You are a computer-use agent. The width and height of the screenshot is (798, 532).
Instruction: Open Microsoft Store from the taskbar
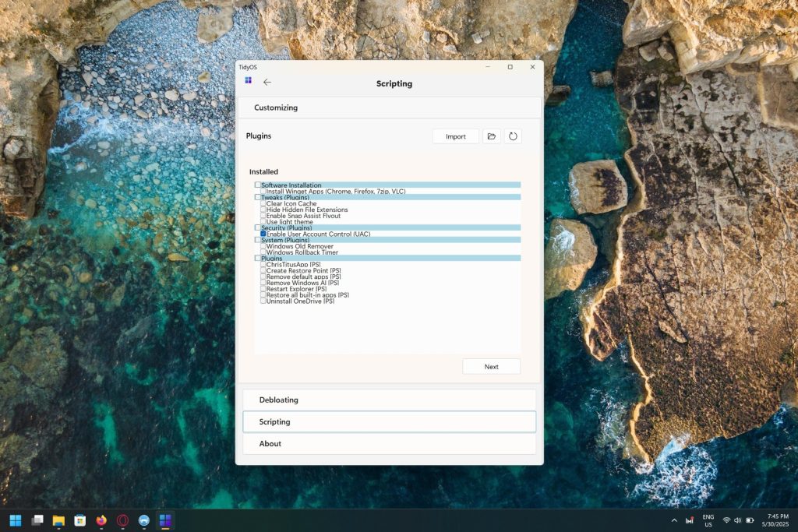click(79, 520)
